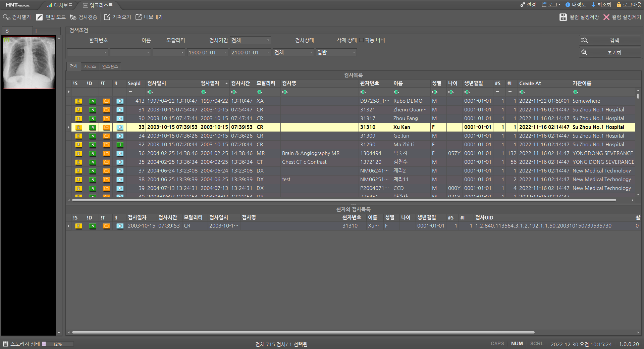644x349 pixels.
Task: Open start date picker 1900-01-01
Action: click(207, 52)
